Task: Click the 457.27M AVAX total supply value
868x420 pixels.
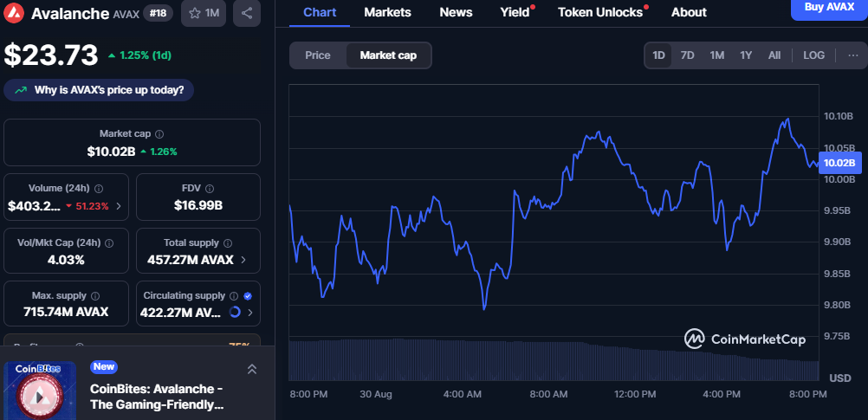Action: coord(191,260)
